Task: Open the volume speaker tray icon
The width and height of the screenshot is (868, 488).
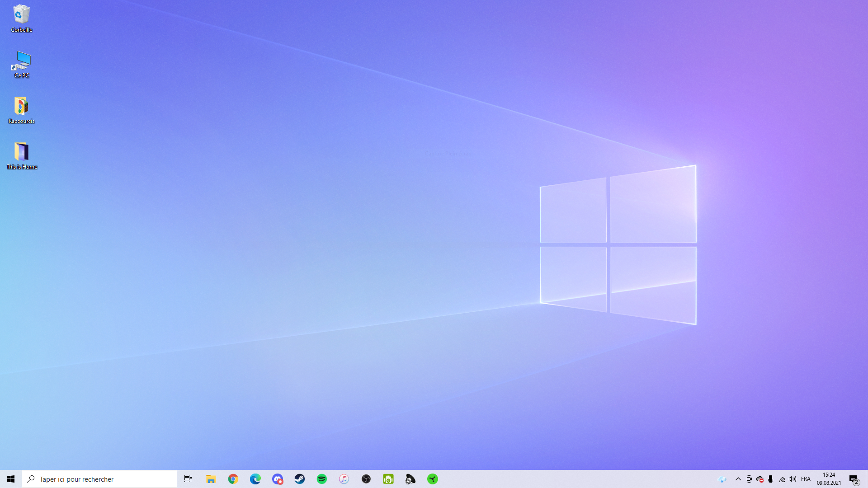Action: (793, 479)
